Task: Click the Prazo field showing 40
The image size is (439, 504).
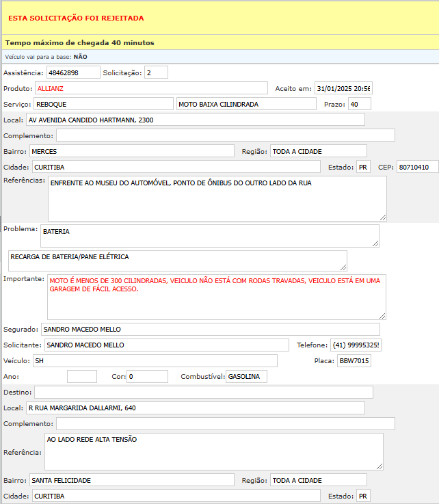Action: tap(359, 104)
